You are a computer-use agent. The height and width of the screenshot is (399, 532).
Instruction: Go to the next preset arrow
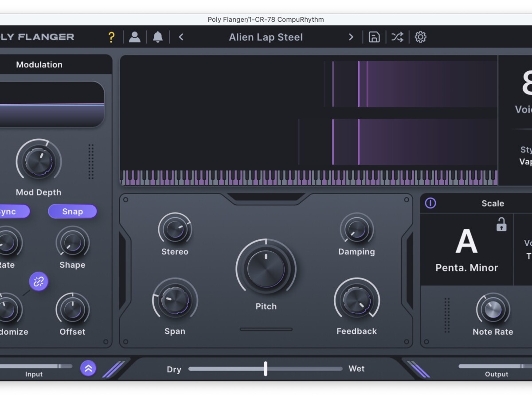tap(351, 37)
